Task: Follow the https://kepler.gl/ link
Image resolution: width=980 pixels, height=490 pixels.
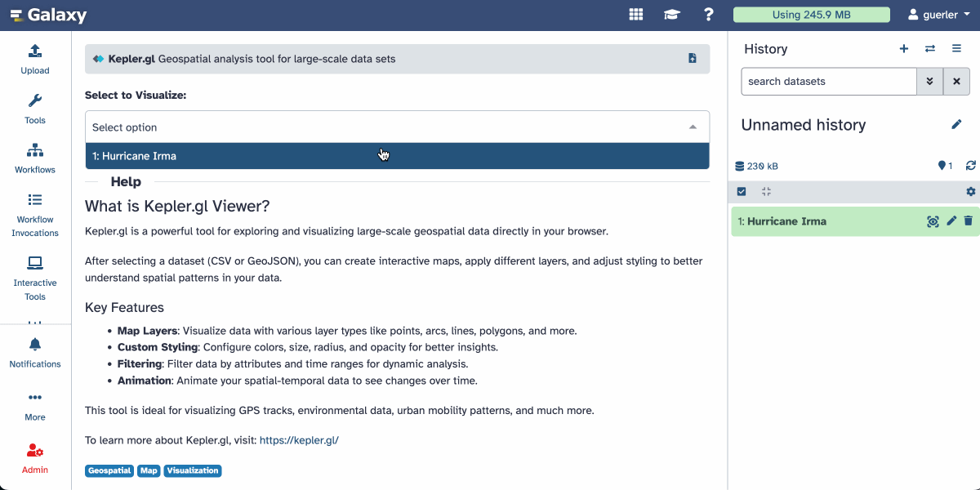Action: [299, 440]
